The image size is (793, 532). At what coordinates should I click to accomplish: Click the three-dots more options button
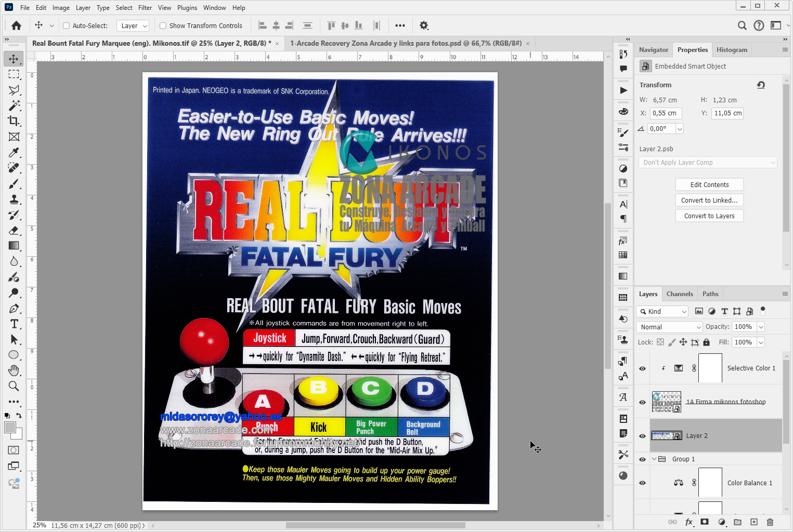400,25
